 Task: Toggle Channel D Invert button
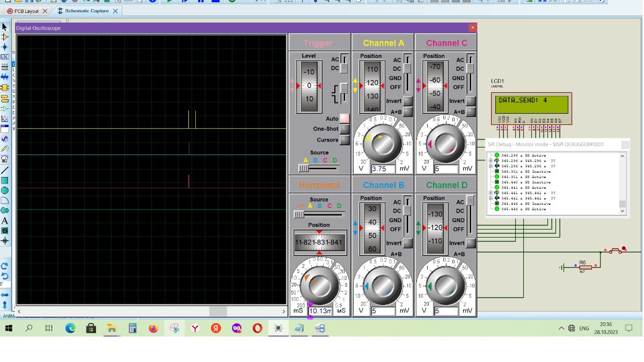tap(471, 243)
